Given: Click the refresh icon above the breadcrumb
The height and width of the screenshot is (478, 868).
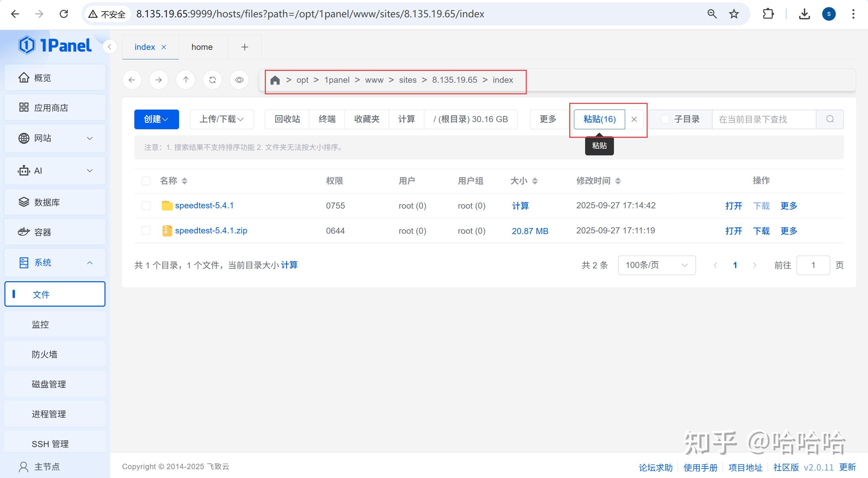Looking at the screenshot, I should tap(212, 80).
